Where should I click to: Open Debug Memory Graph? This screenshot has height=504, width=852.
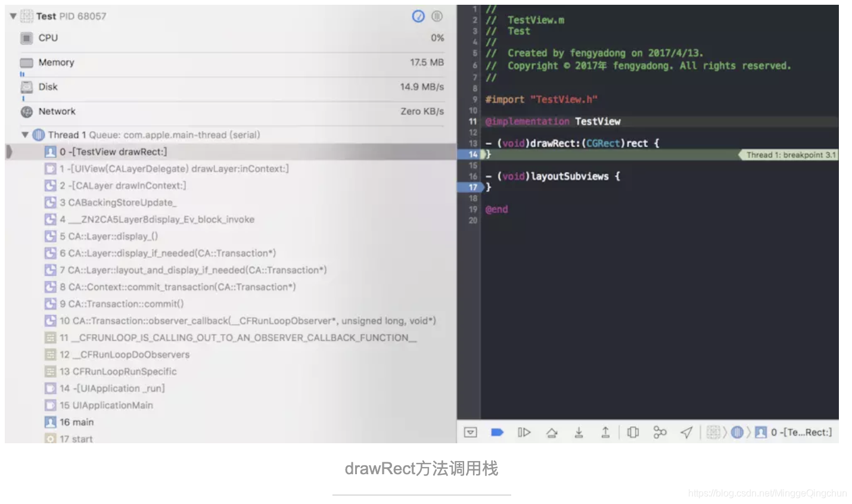[x=660, y=433]
